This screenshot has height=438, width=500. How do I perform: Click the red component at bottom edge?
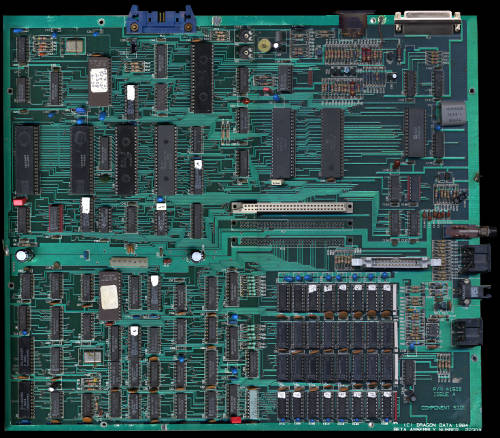[x=236, y=420]
